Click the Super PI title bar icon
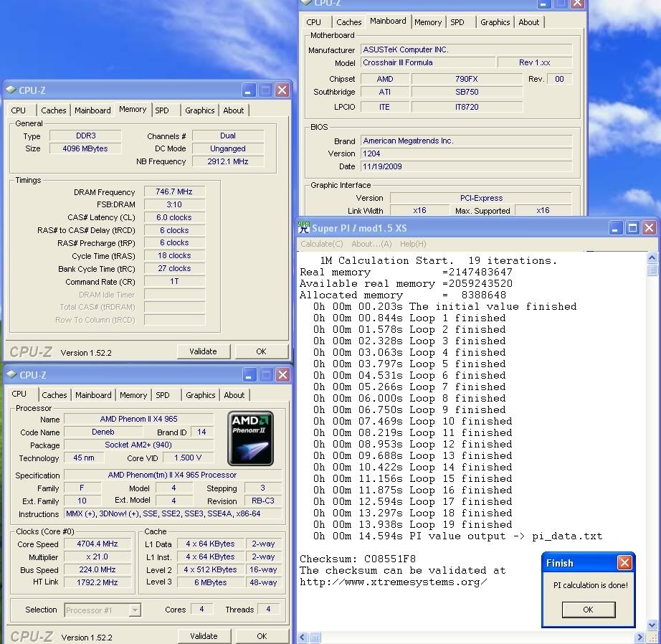This screenshot has height=644, width=661. 304,227
